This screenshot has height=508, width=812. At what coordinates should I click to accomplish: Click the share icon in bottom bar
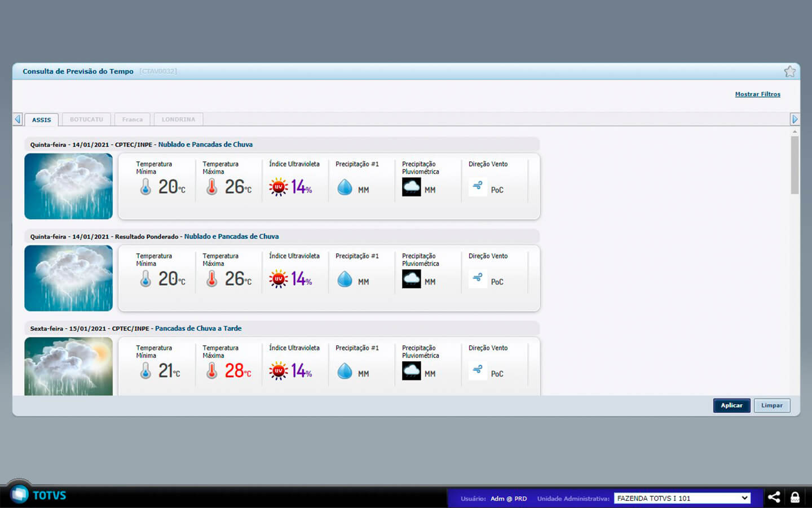(774, 497)
